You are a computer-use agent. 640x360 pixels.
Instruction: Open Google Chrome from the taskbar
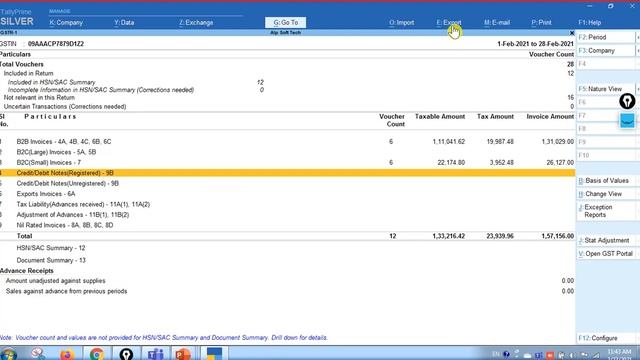[97, 353]
